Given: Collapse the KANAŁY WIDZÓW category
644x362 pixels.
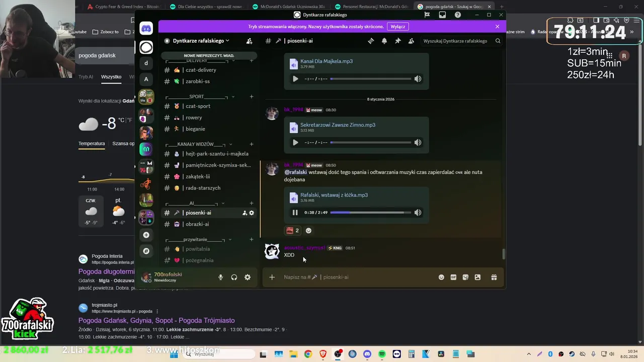Looking at the screenshot, I should pos(198,144).
